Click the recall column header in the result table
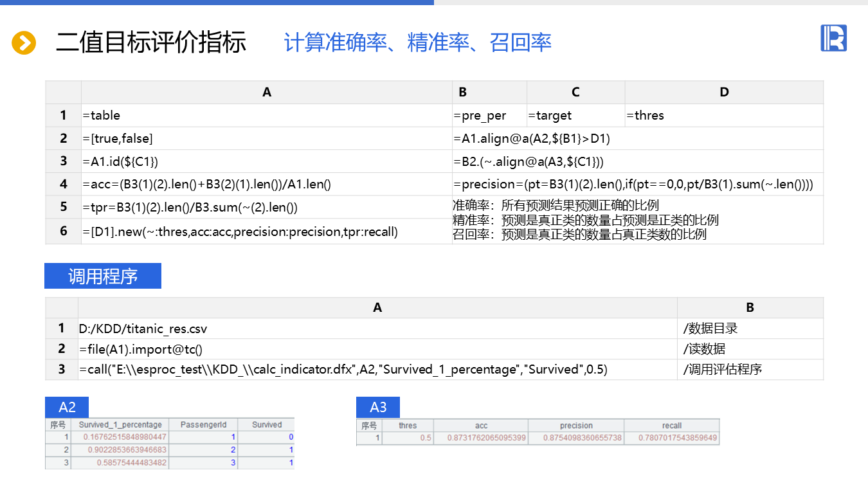 click(x=671, y=426)
